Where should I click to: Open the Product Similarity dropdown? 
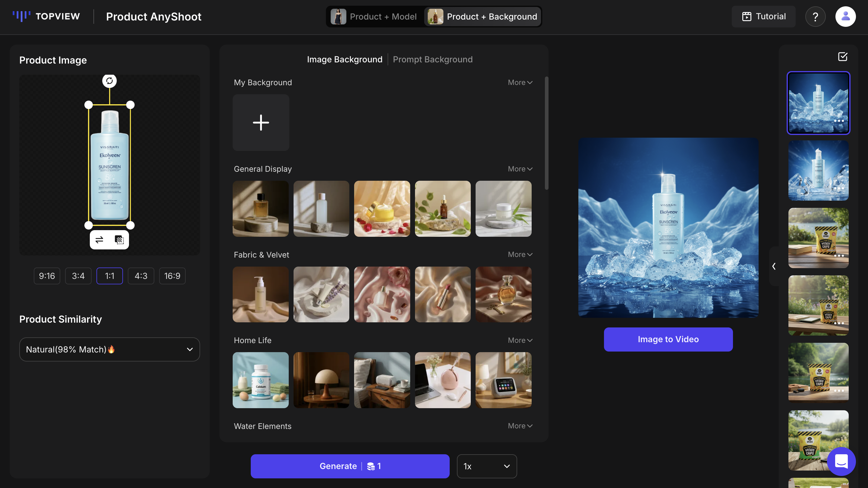click(x=109, y=349)
